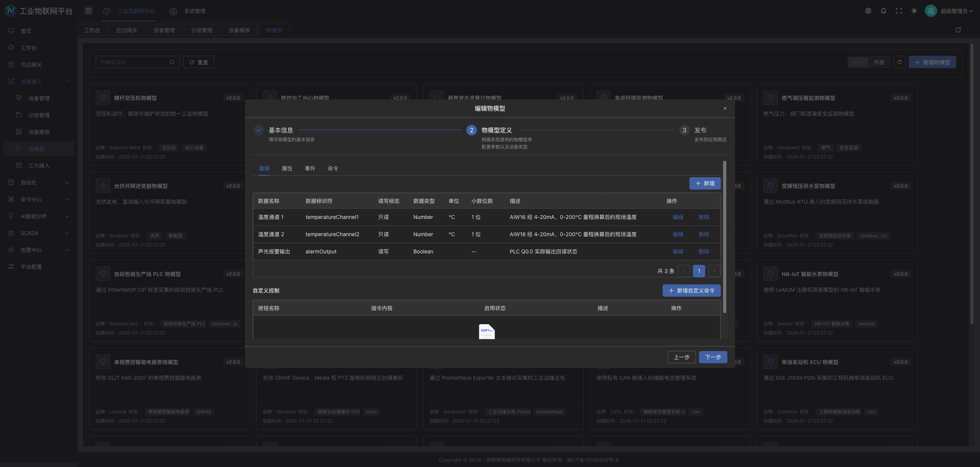The height and width of the screenshot is (467, 980).
Task: Click the 燃气调压箱监测物模型 card icon
Action: (x=771, y=98)
